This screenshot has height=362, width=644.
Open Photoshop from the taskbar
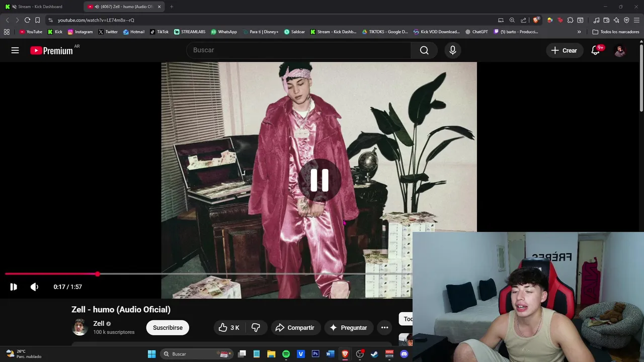(315, 354)
